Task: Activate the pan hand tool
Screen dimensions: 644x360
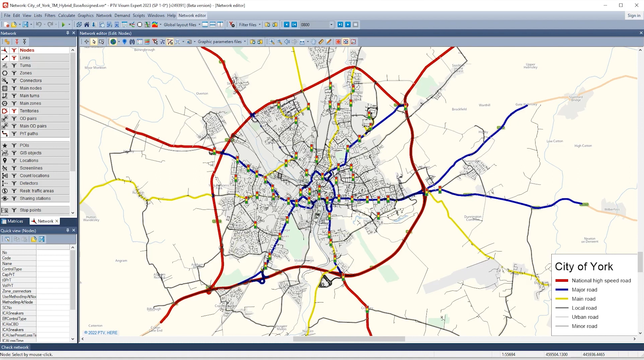Action: click(x=313, y=42)
